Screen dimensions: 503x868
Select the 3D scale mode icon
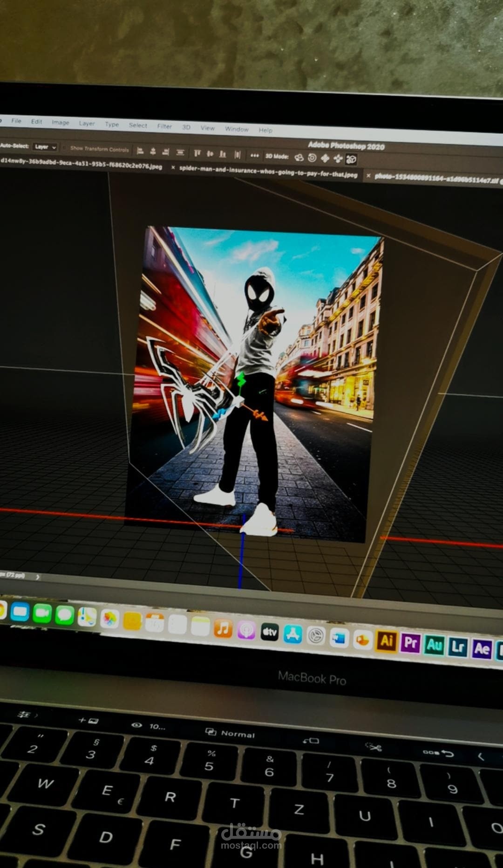tap(352, 159)
